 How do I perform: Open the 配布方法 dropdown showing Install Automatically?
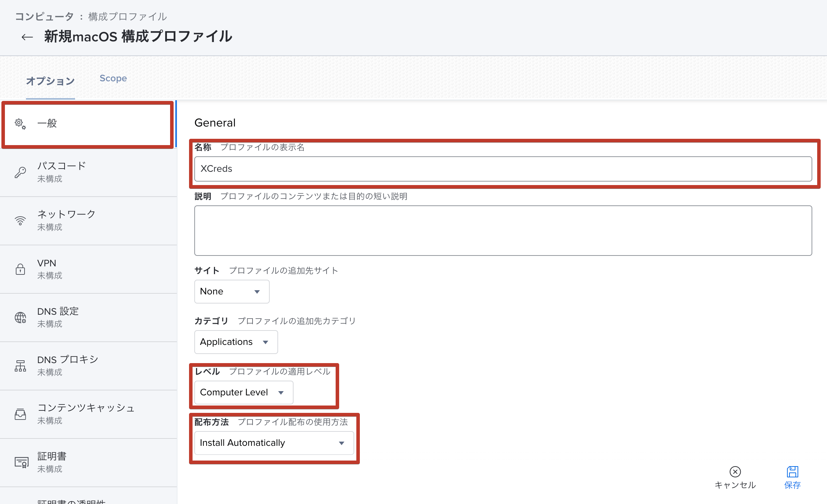(x=274, y=443)
